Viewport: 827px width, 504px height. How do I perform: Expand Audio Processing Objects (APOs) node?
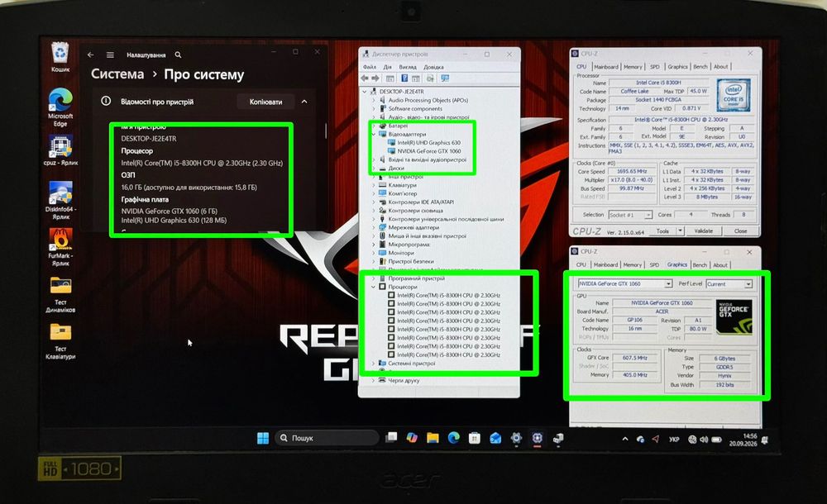tap(374, 100)
